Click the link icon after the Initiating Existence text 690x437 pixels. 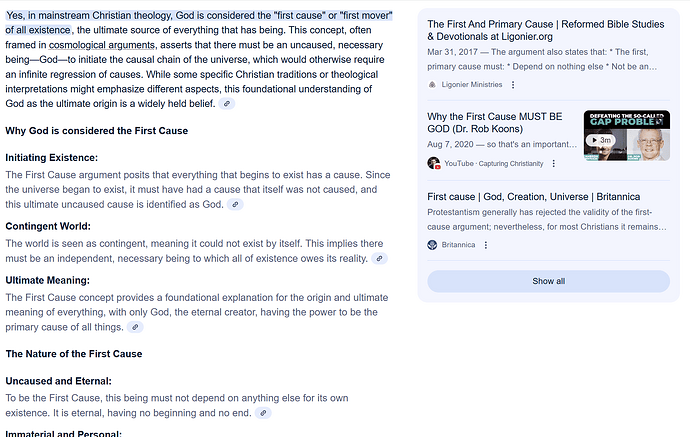pos(235,205)
